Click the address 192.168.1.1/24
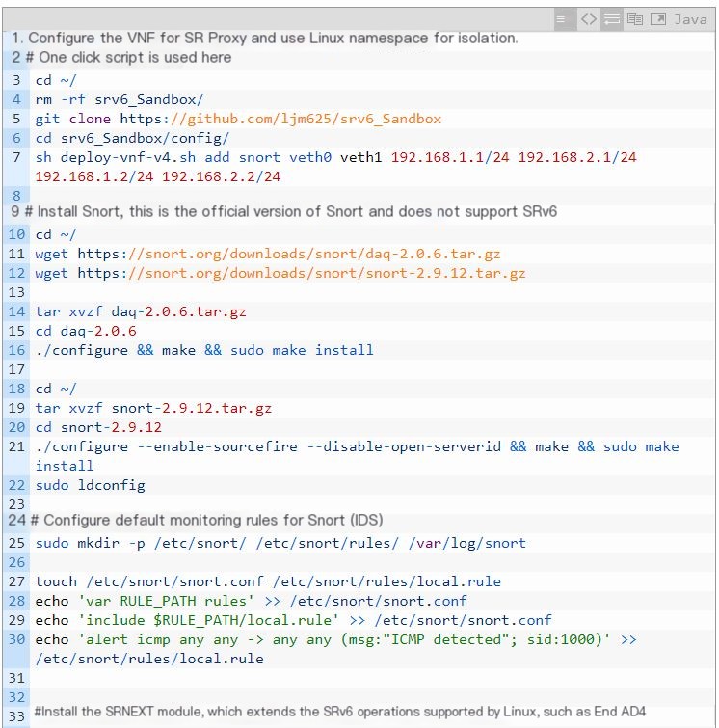Image resolution: width=719 pixels, height=728 pixels. (x=450, y=157)
